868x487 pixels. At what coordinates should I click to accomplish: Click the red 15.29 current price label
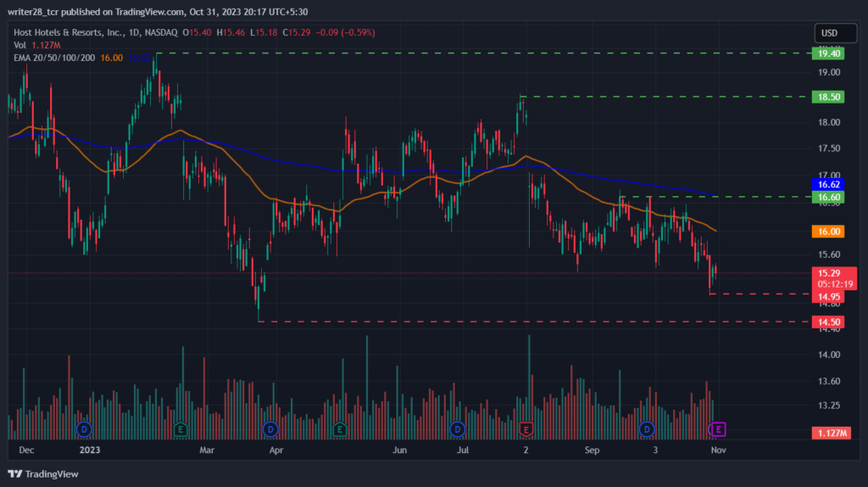click(829, 273)
